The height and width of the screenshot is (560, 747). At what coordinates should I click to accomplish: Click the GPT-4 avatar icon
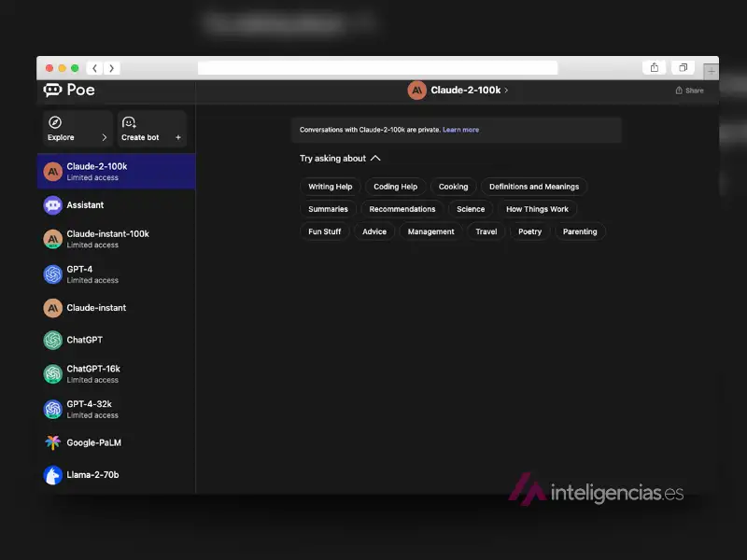click(x=53, y=274)
